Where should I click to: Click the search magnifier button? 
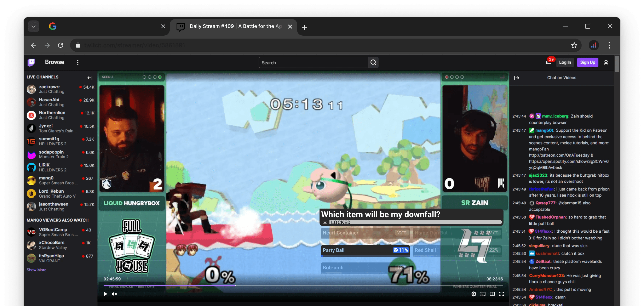click(x=373, y=63)
